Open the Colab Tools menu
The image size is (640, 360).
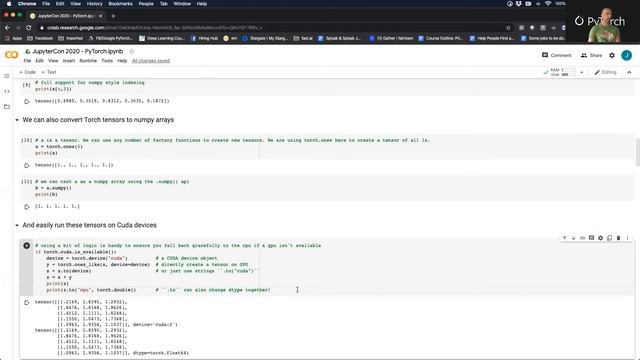[107, 61]
